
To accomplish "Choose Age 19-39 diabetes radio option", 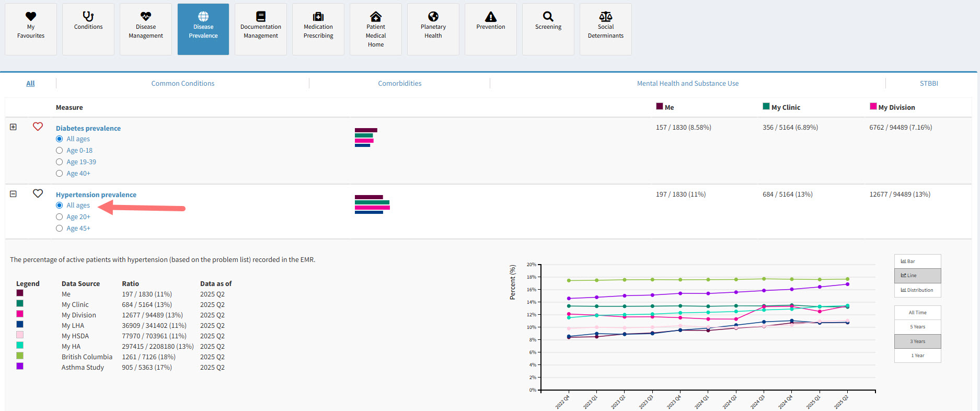I will [60, 162].
